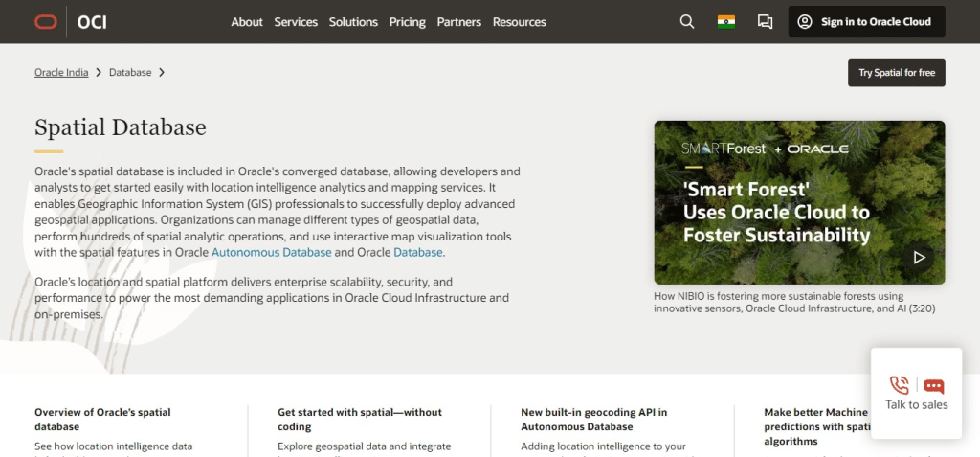Click the Spatial Database heading

point(120,127)
